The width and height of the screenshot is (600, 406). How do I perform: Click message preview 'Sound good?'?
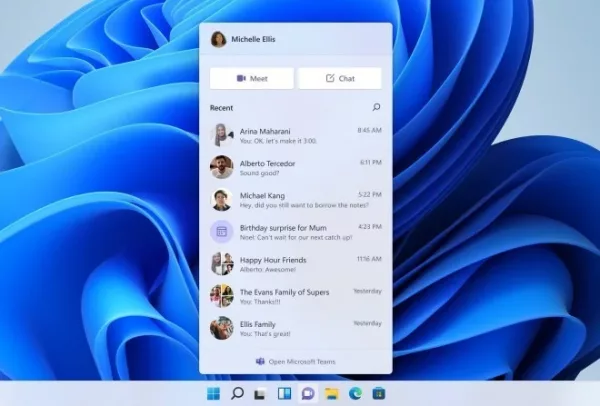259,173
